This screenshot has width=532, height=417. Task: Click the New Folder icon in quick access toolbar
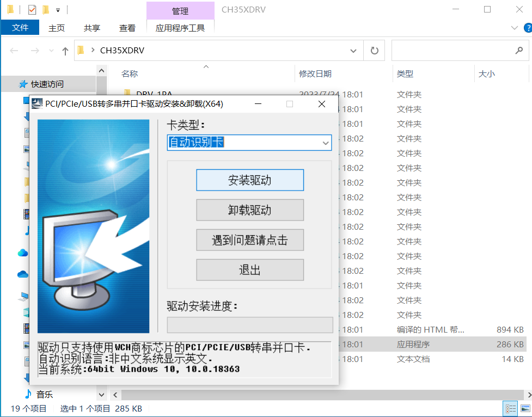(46, 10)
